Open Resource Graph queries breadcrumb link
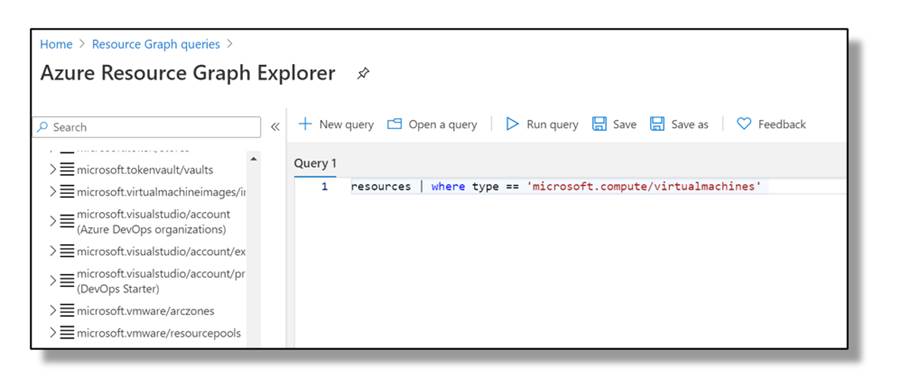Screen dimensions: 902x386 pyautogui.click(x=156, y=44)
